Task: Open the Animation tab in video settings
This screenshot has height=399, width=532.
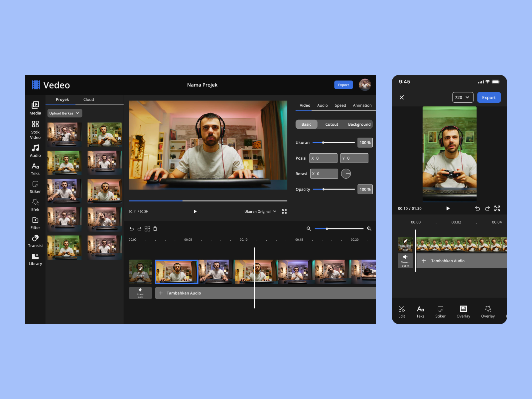Action: click(362, 105)
